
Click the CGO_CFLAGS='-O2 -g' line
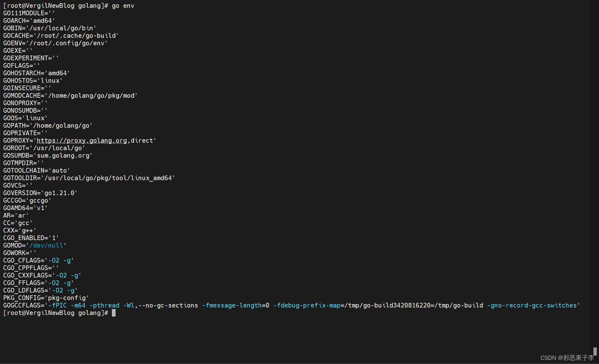[x=38, y=260]
